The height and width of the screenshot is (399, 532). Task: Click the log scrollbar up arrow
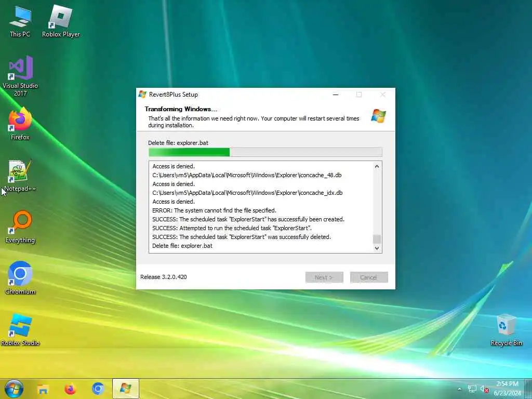pyautogui.click(x=377, y=167)
